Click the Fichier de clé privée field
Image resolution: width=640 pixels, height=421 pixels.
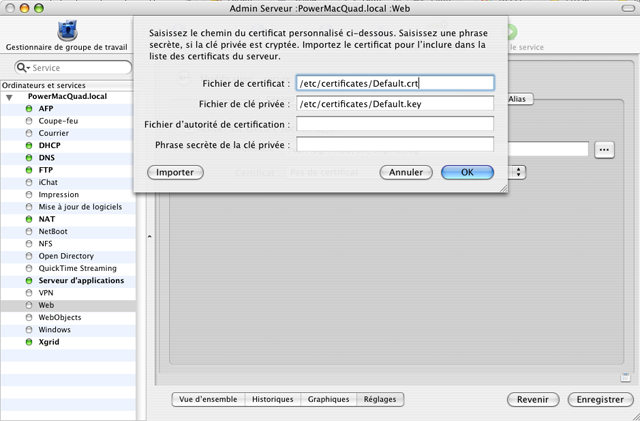[x=395, y=103]
